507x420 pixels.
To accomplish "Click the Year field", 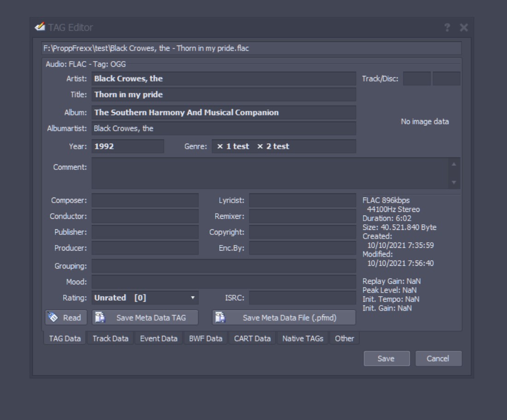I will (128, 146).
